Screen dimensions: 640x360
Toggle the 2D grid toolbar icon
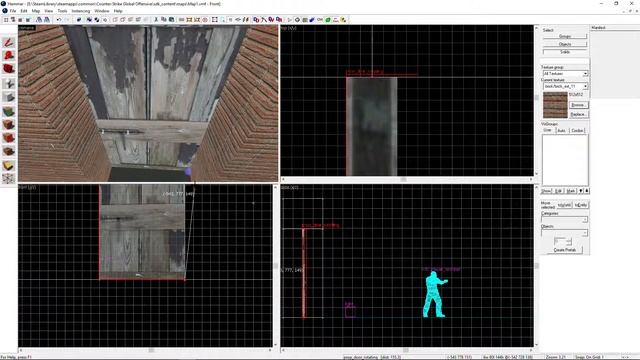6,20
